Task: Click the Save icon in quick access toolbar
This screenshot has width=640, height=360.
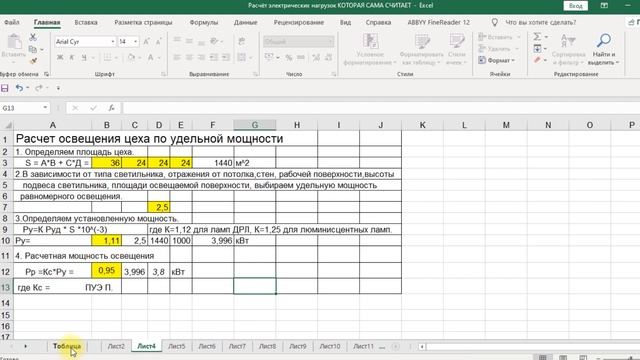Action: pos(5,88)
